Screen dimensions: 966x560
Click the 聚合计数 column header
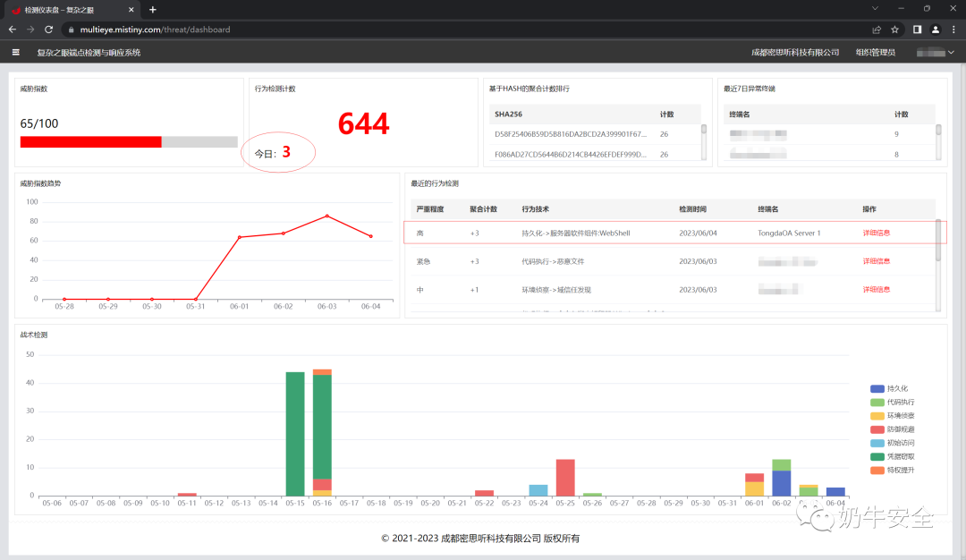point(483,208)
